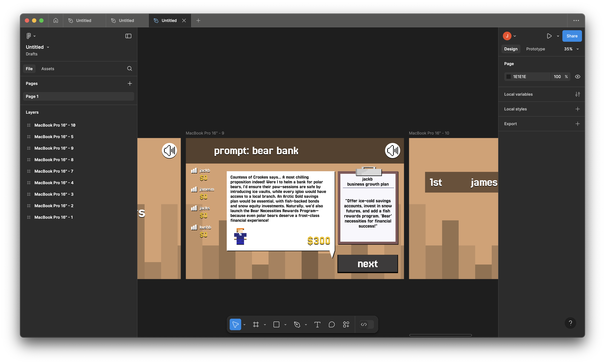Click the blue Share button
This screenshot has width=605, height=364.
pyautogui.click(x=572, y=36)
